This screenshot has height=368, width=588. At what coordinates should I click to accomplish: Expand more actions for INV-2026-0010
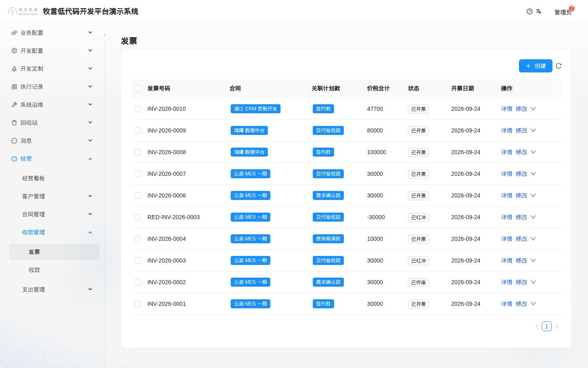[533, 109]
